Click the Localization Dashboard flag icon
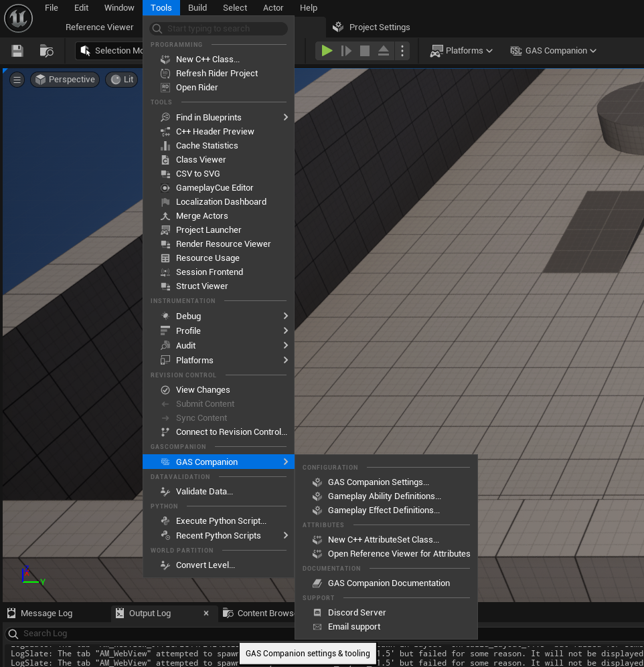Image resolution: width=644 pixels, height=667 pixels. 165,201
